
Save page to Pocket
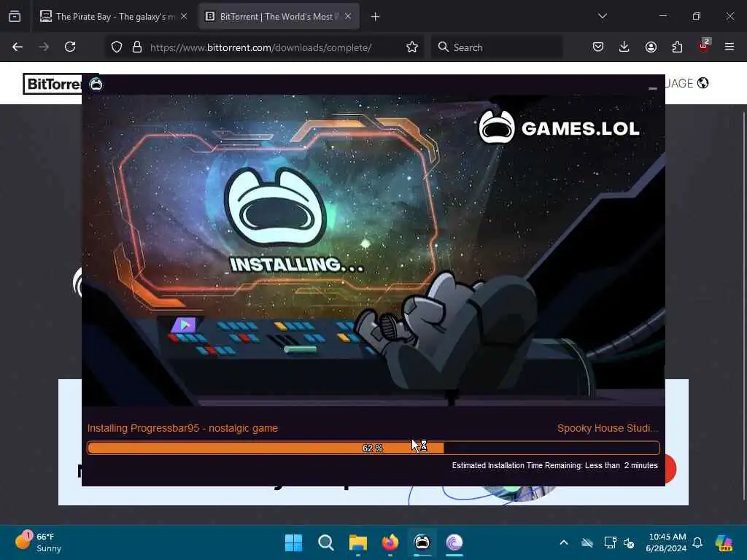coord(598,47)
